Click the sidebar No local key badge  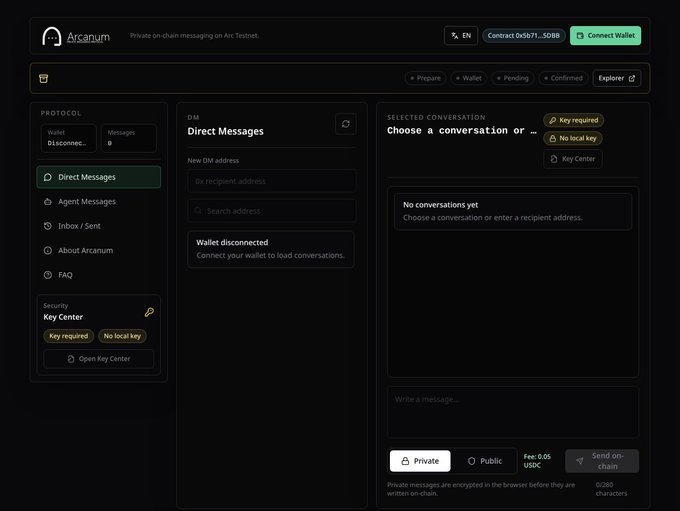click(122, 336)
